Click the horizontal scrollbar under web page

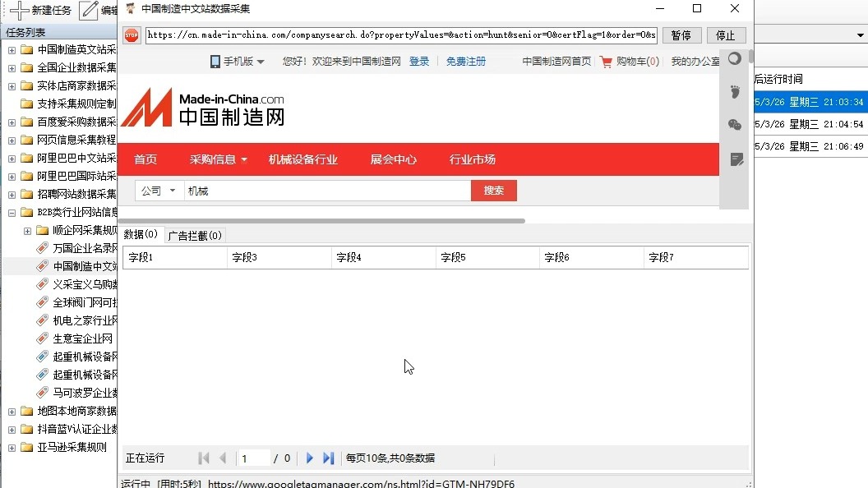click(323, 221)
